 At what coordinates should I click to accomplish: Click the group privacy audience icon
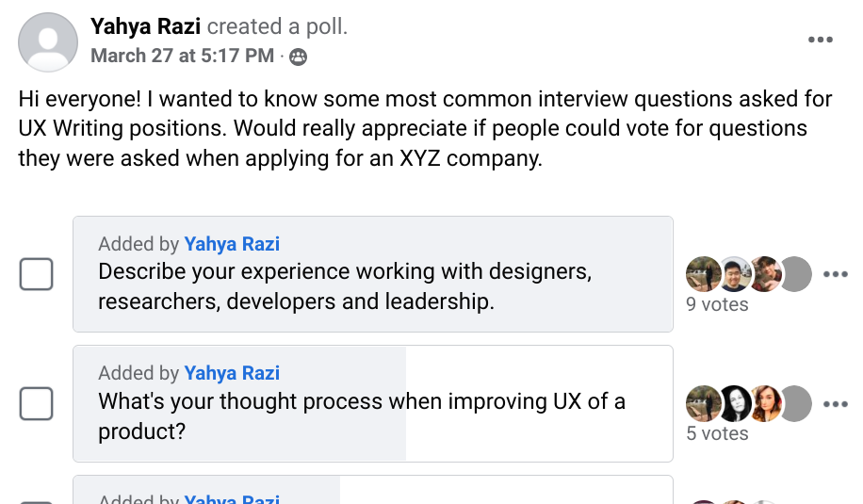point(298,57)
